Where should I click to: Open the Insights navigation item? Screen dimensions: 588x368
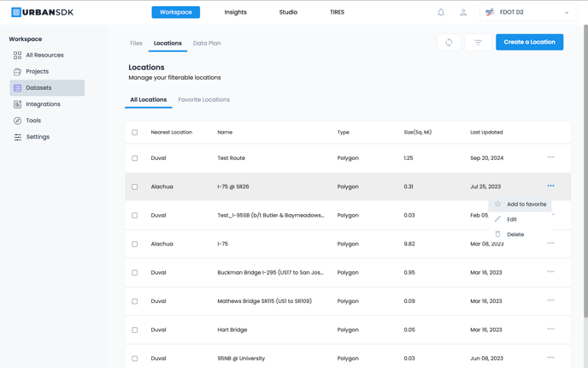(235, 12)
